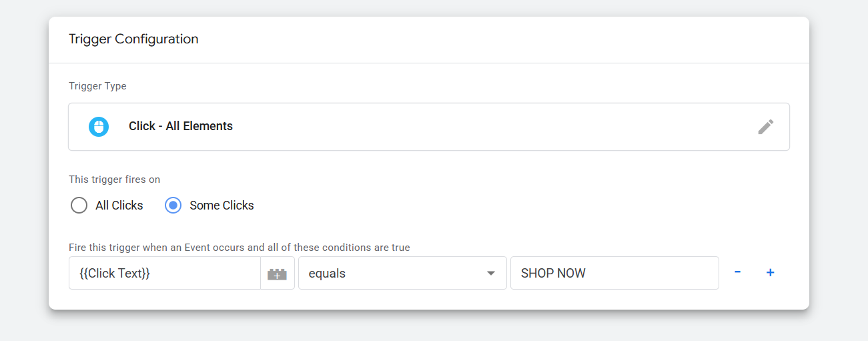Viewport: 868px width, 341px height.
Task: Click the SHOP NOW value input field
Action: pyautogui.click(x=614, y=273)
